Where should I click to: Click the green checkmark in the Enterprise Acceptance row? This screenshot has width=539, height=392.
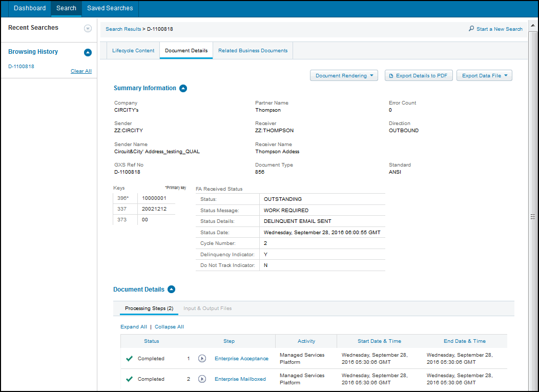pyautogui.click(x=129, y=359)
